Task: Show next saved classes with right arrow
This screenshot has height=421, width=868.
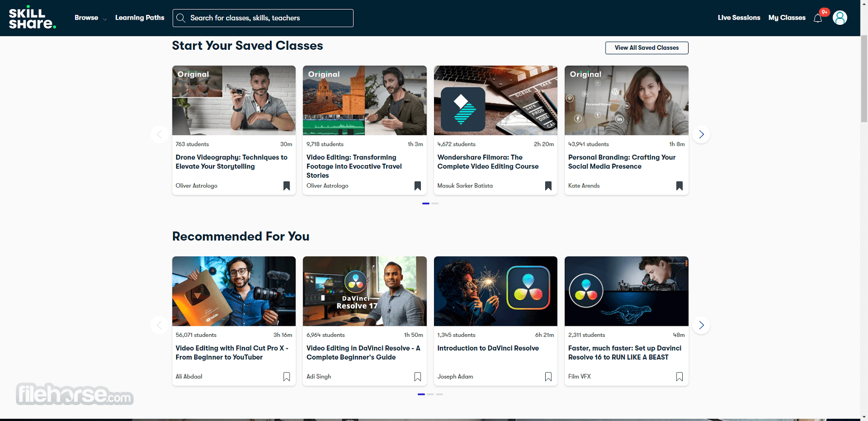Action: [701, 134]
